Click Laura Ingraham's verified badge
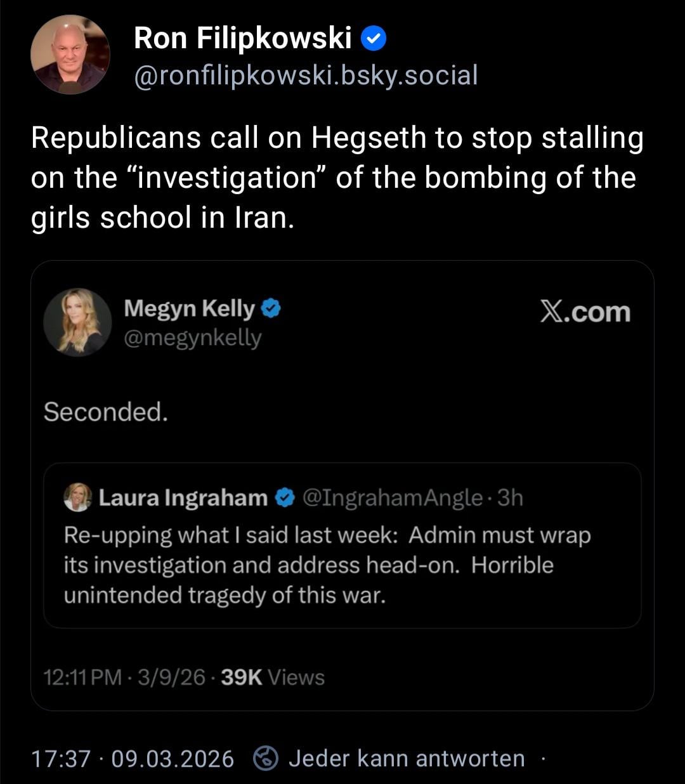 [285, 498]
